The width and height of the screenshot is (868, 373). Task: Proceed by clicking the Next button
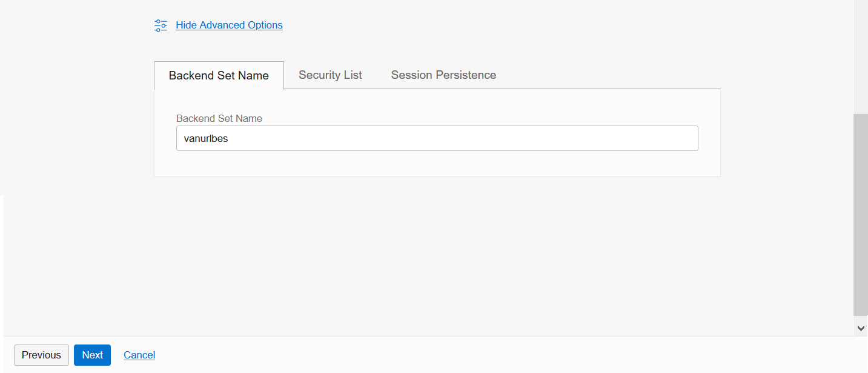[x=92, y=355]
